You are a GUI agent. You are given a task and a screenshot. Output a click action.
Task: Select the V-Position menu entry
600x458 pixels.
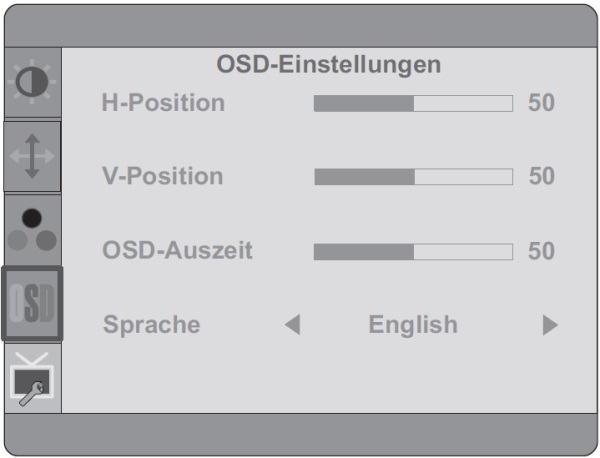[163, 176]
